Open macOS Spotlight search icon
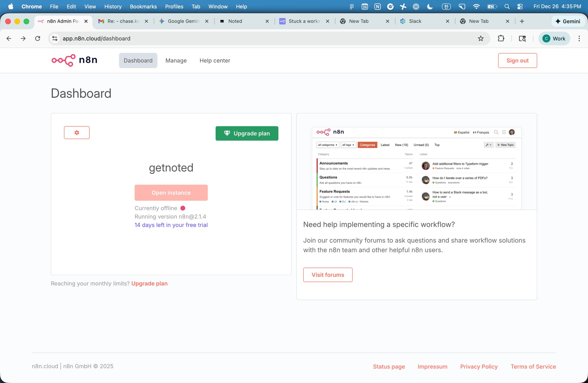The width and height of the screenshot is (588, 383). [x=507, y=6]
